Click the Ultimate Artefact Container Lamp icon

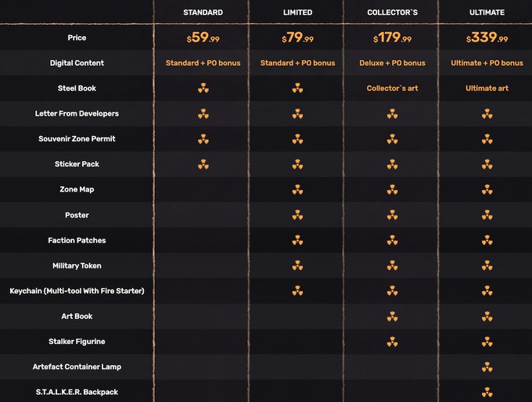click(487, 367)
